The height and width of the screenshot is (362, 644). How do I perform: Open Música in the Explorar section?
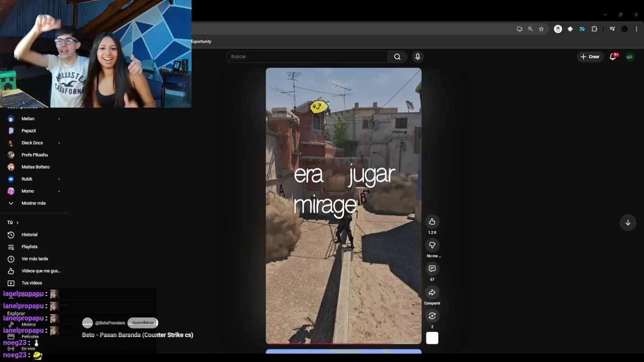click(28, 325)
